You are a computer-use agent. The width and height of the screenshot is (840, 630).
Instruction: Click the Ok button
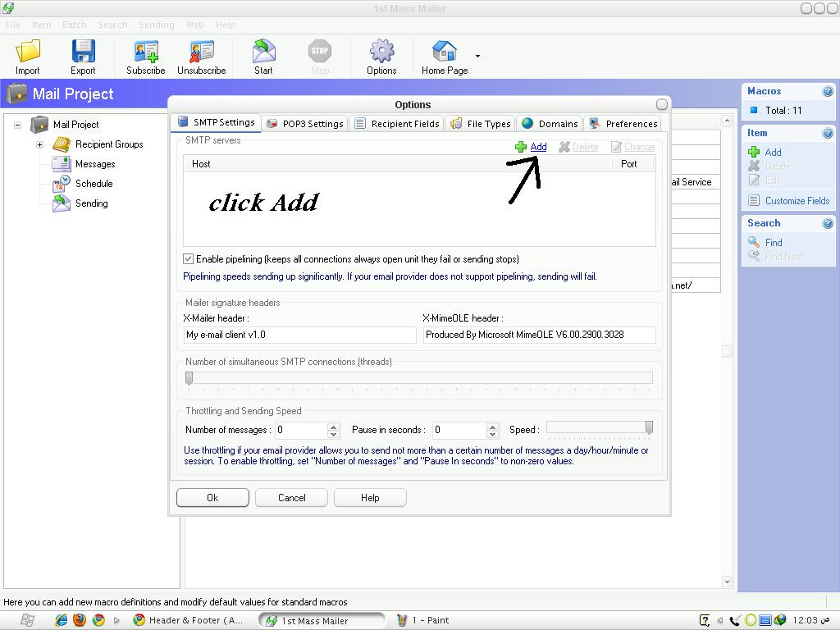click(212, 498)
